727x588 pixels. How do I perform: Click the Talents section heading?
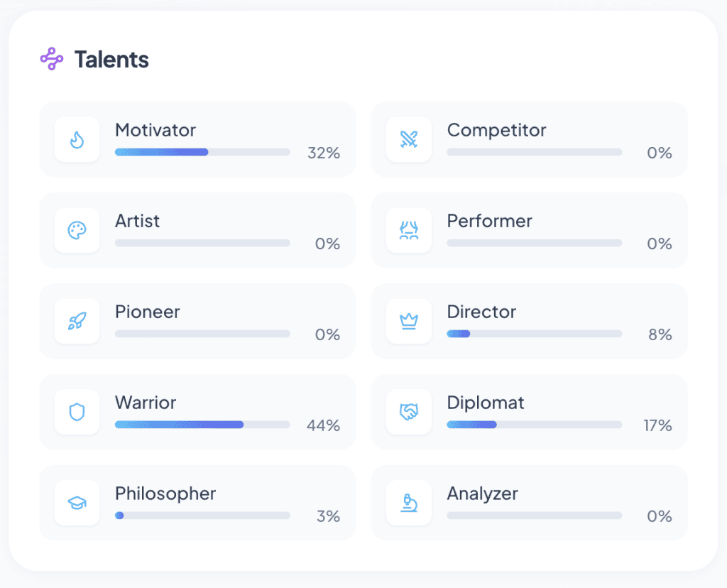(111, 60)
